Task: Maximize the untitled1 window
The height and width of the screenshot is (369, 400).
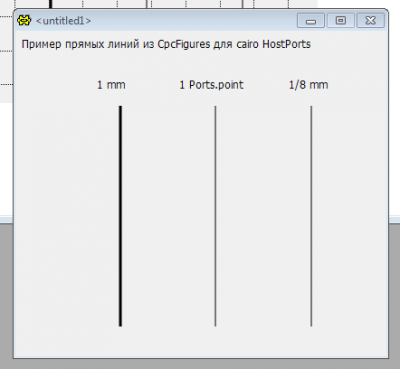Action: (340, 21)
